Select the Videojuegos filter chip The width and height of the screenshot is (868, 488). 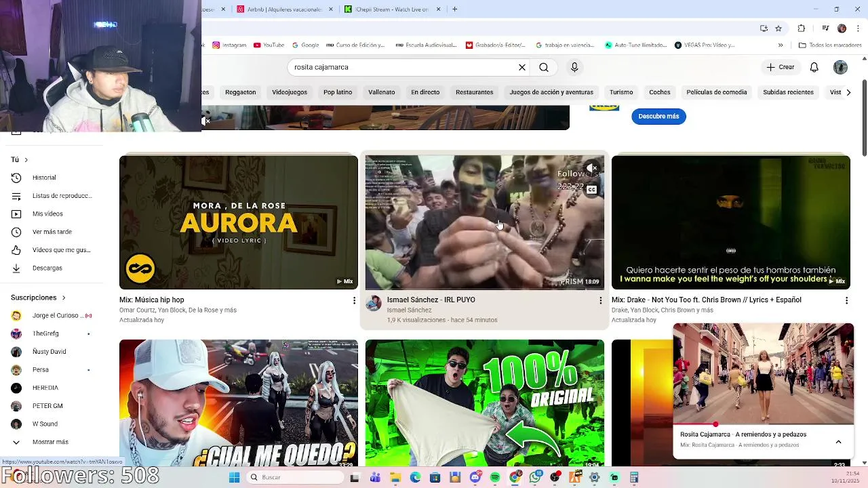(290, 92)
